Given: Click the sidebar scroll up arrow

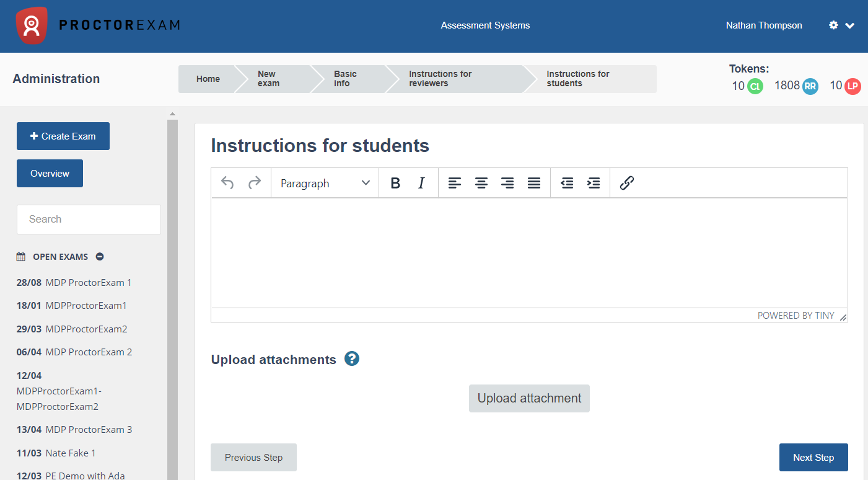Looking at the screenshot, I should pos(172,114).
